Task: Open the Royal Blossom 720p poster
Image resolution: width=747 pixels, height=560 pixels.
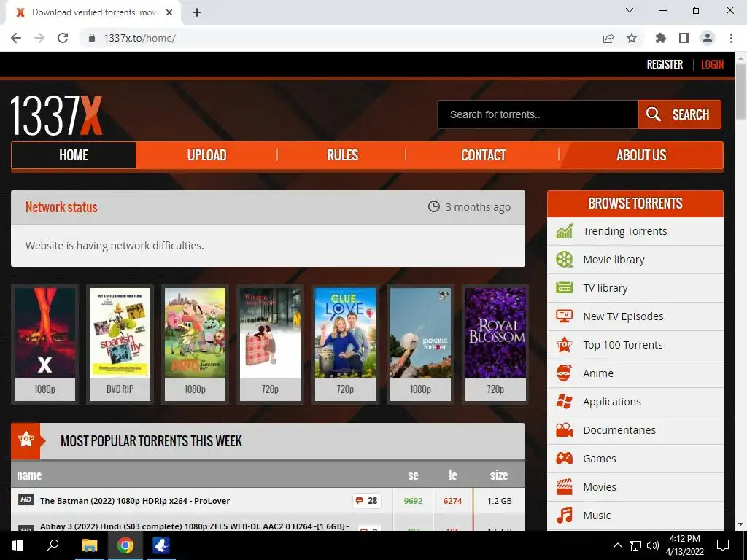Action: click(495, 344)
